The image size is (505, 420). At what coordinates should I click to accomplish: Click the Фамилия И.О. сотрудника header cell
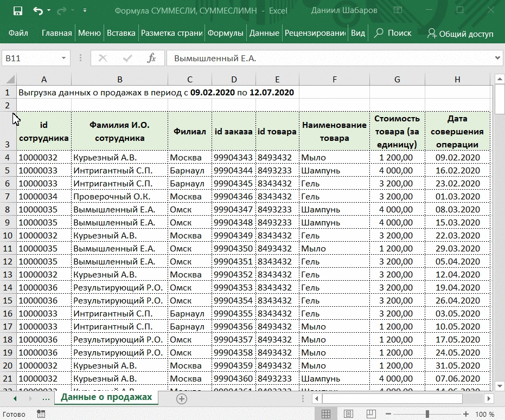click(119, 131)
